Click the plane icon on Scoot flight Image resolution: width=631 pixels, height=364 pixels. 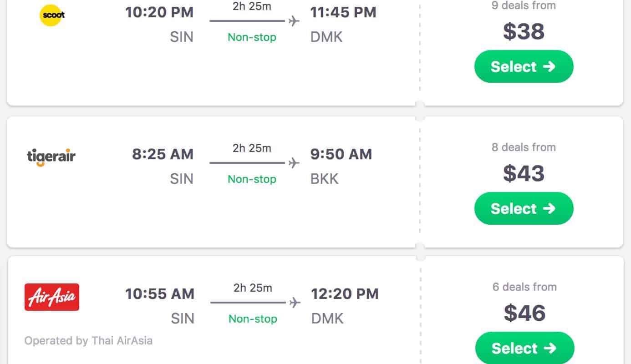(294, 21)
